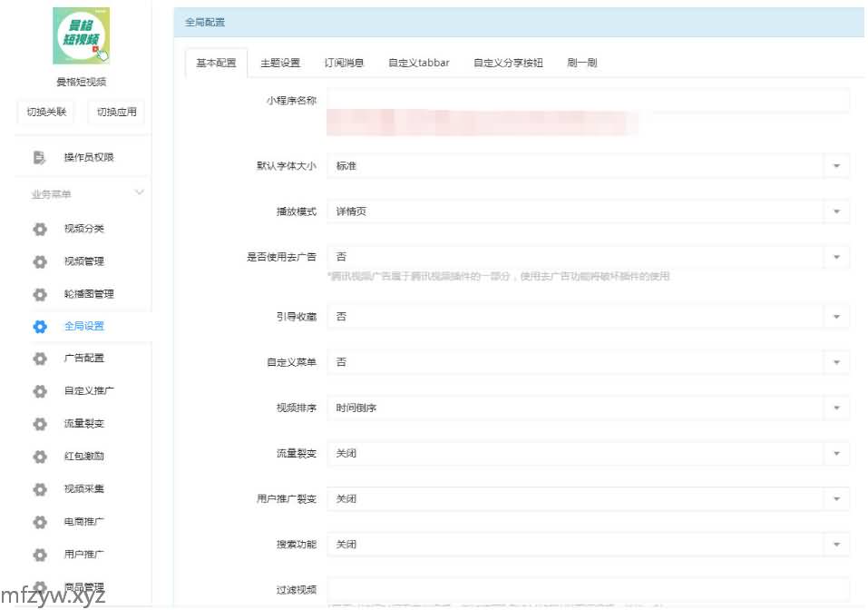Click the 切换应用 button
868x610 pixels.
click(117, 113)
